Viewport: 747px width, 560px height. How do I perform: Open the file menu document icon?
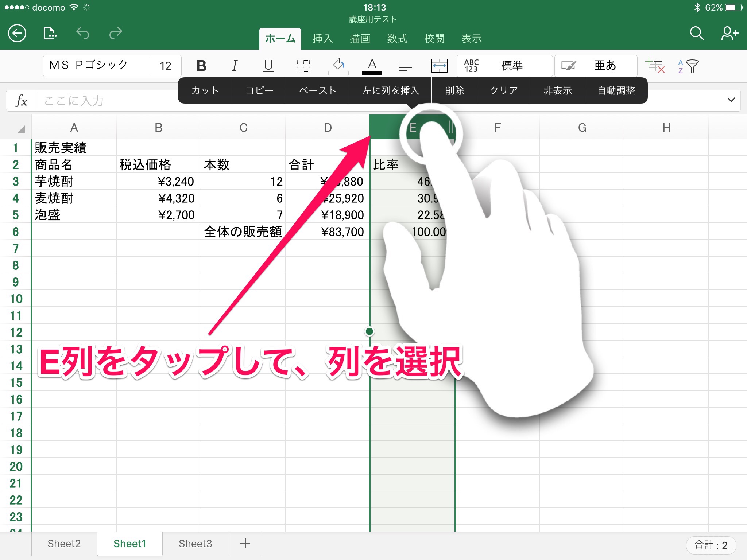click(50, 34)
